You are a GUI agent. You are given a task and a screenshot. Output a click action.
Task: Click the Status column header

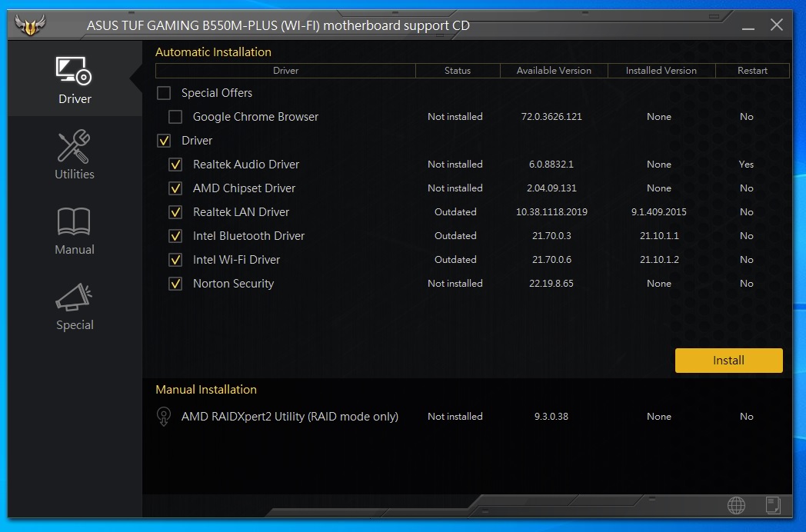[x=457, y=71]
